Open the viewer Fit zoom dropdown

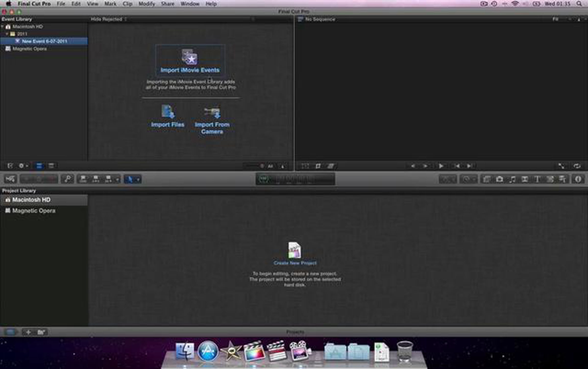(x=556, y=19)
